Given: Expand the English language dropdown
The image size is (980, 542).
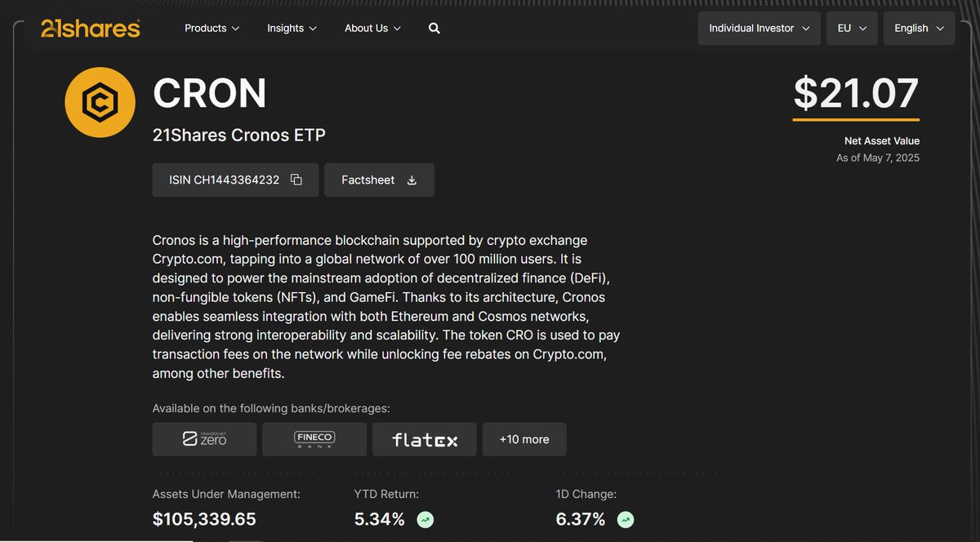Looking at the screenshot, I should tap(919, 28).
